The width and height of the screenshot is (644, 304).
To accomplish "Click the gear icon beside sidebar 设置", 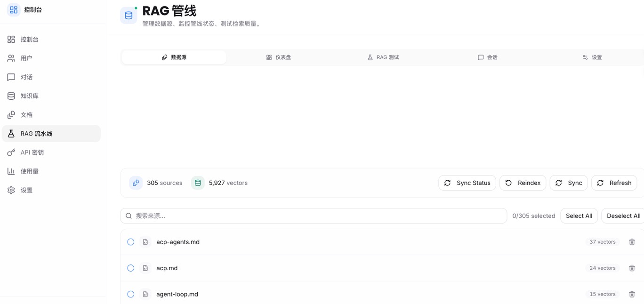I will tap(11, 190).
